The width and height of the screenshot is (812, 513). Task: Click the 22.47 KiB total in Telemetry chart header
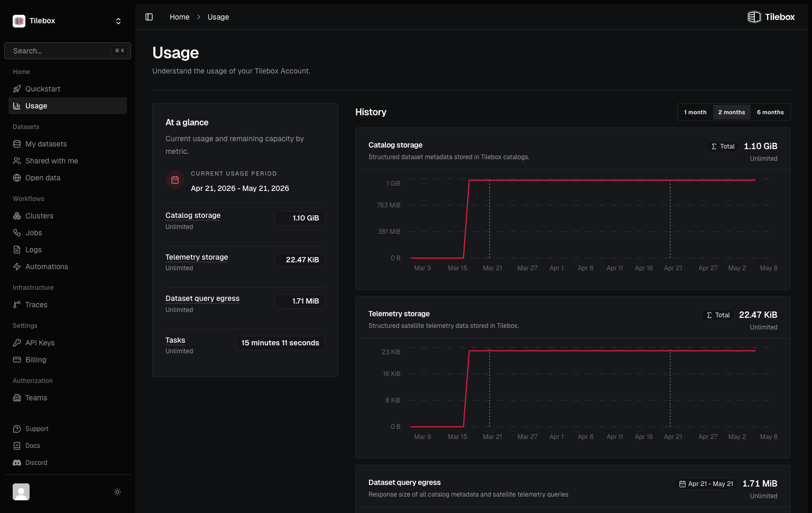(758, 315)
